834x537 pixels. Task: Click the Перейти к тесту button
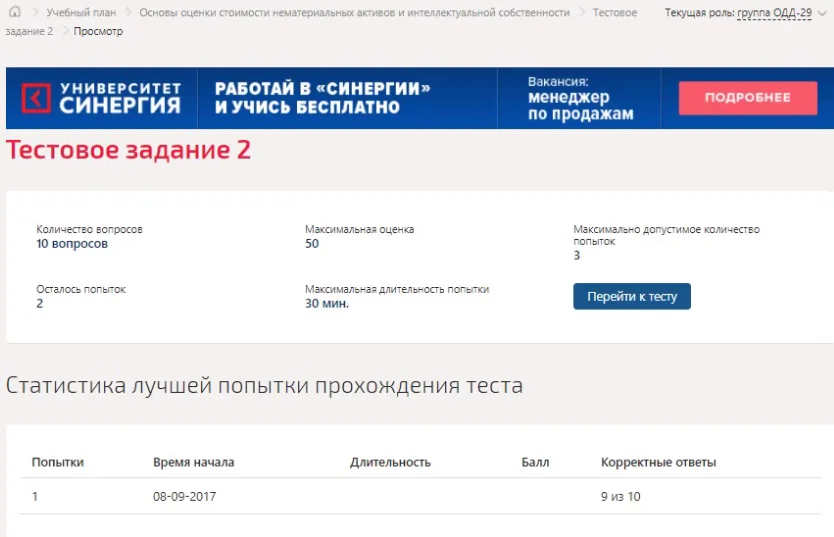click(632, 296)
